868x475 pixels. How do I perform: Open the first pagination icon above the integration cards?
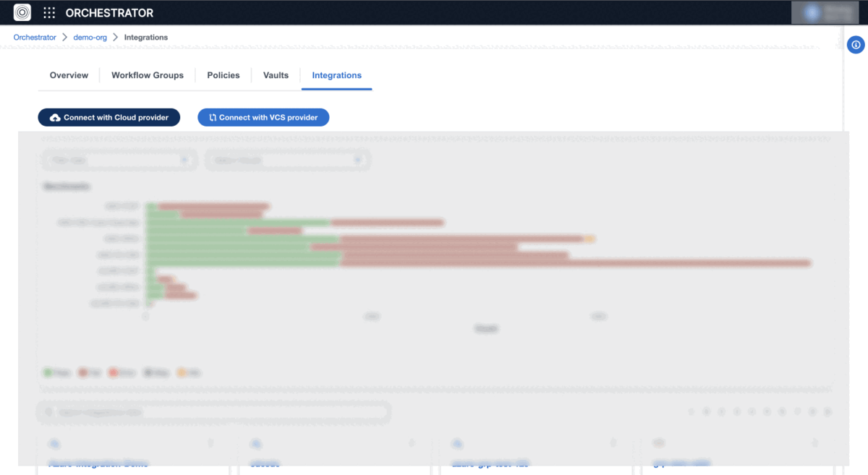692,411
